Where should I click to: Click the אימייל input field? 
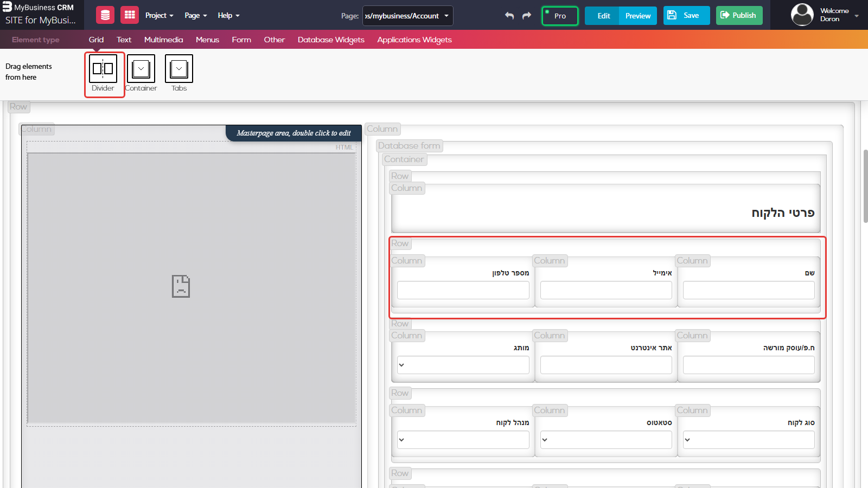[606, 290]
